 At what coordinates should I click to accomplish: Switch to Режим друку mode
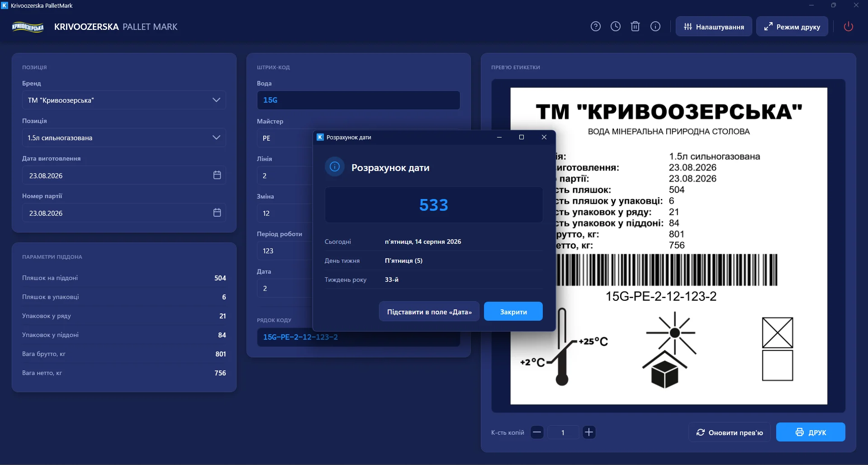792,27
